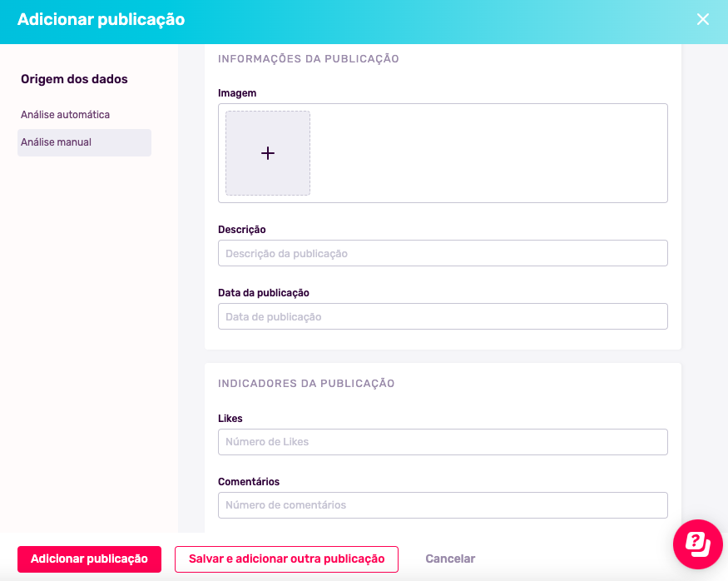This screenshot has width=728, height=581.
Task: Focus the Número de comentários field
Action: (443, 504)
